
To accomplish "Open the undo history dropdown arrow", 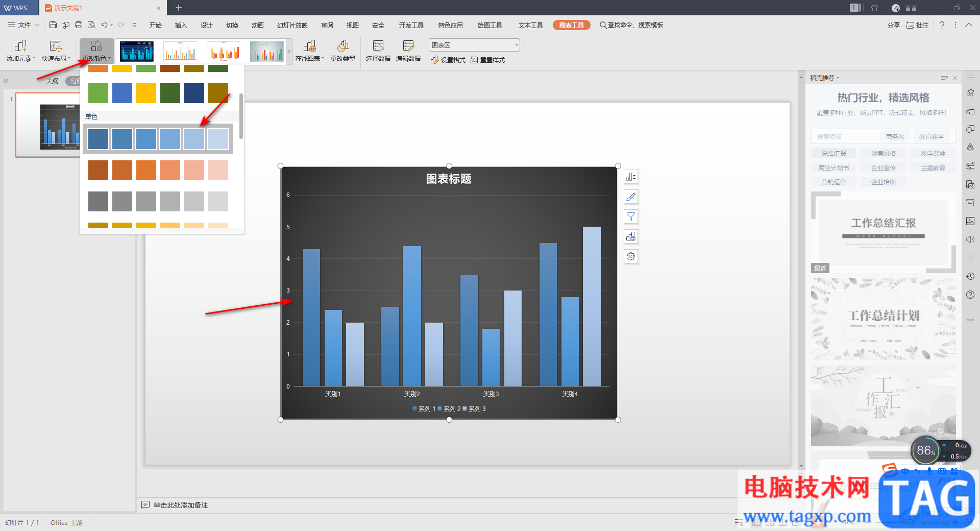I will click(x=111, y=25).
